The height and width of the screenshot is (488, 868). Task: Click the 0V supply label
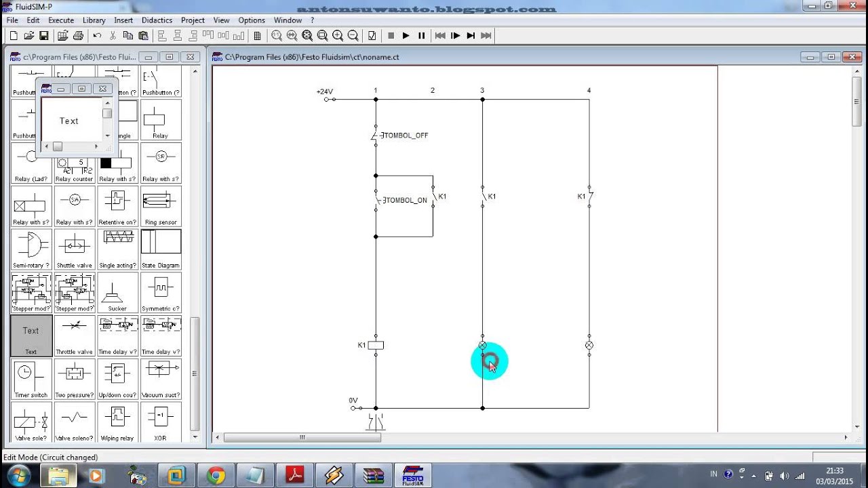353,401
